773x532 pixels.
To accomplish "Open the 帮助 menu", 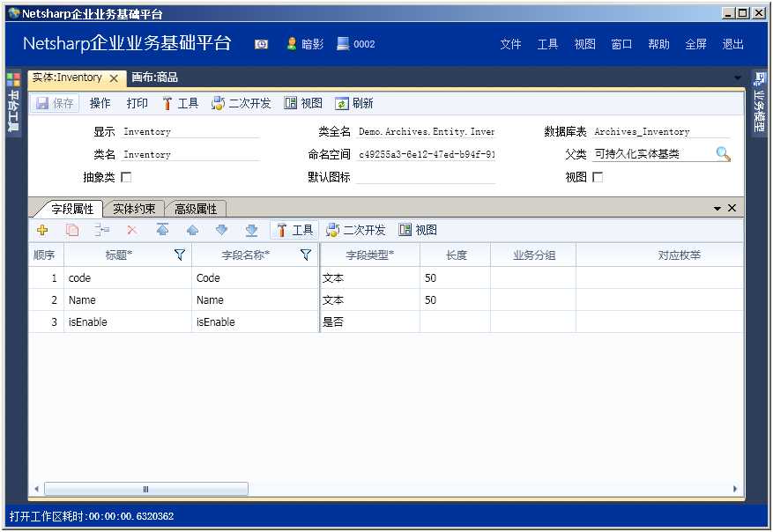I will (x=658, y=44).
